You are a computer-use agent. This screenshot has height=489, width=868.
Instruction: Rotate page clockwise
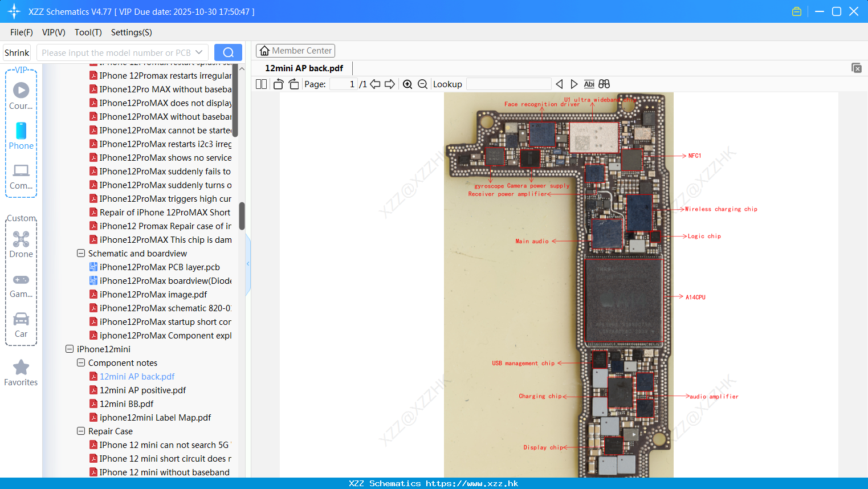[x=294, y=84]
